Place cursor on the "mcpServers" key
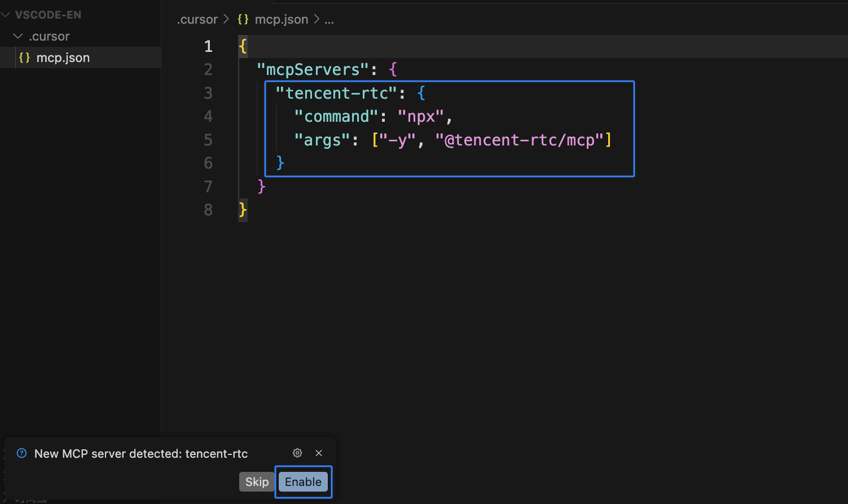This screenshot has height=504, width=848. 313,70
